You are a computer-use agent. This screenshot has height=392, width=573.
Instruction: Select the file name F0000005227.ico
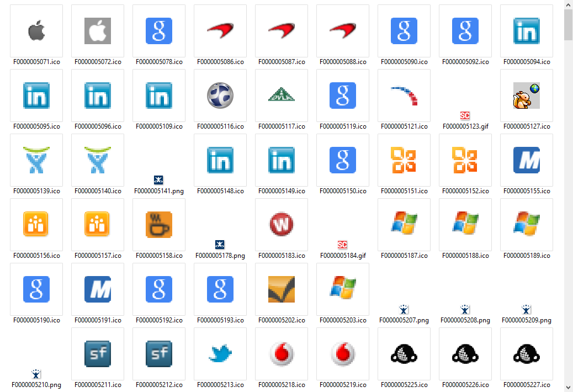tap(527, 385)
